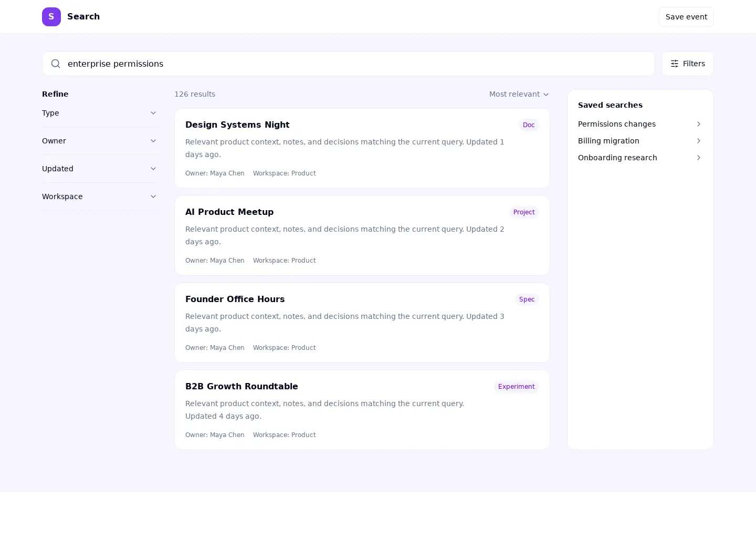
Task: Click owner Maya Chen on Design Systems Night
Action: pyautogui.click(x=215, y=173)
